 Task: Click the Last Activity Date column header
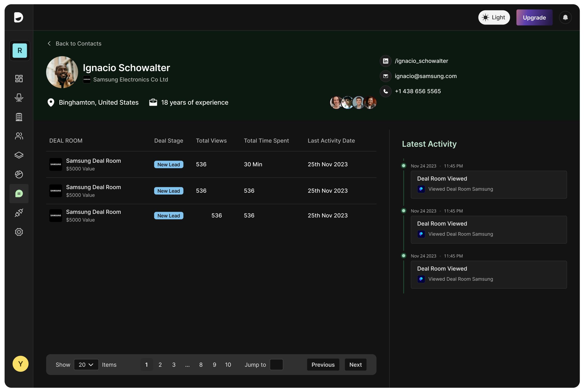pyautogui.click(x=331, y=141)
